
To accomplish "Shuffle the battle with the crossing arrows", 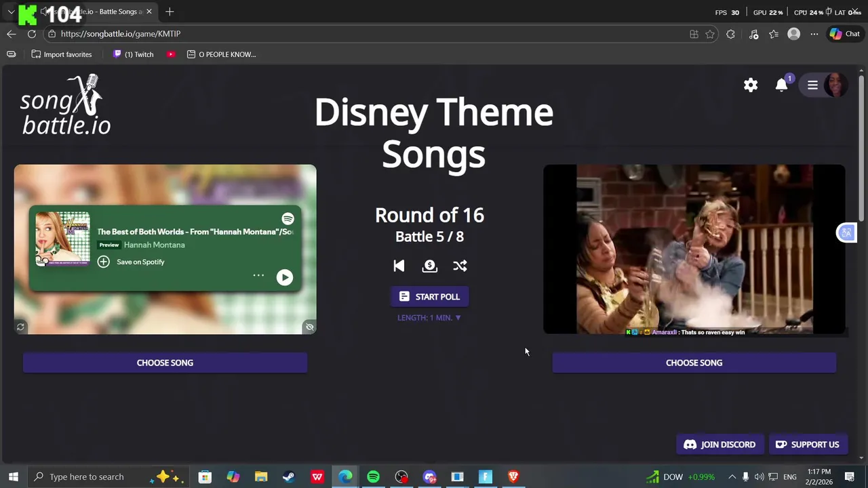I will (x=460, y=266).
